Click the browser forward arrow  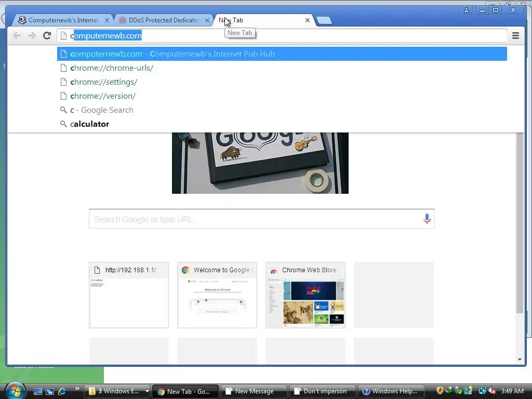[32, 35]
